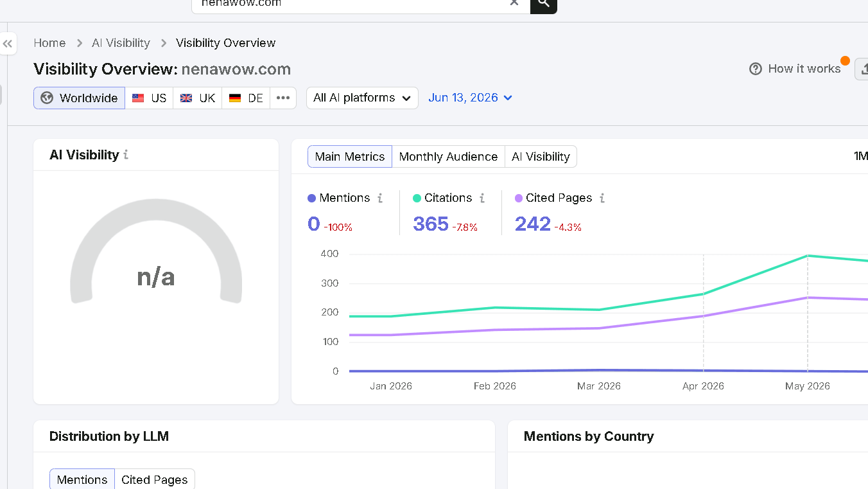
Task: Click the Mentions -100% change figure
Action: [338, 227]
